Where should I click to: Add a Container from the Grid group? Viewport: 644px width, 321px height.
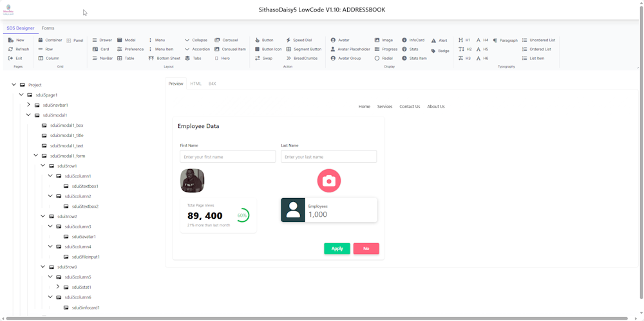(x=50, y=41)
